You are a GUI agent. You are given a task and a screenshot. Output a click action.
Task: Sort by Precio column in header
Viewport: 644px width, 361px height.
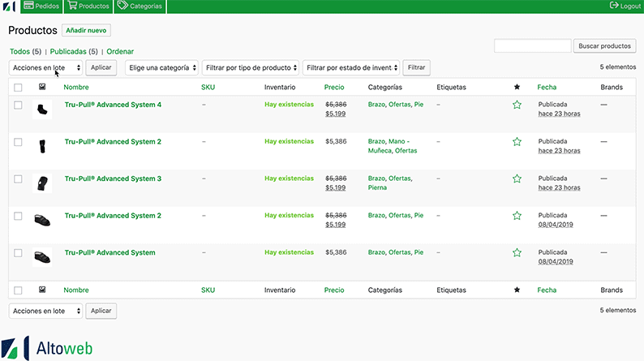tap(334, 87)
